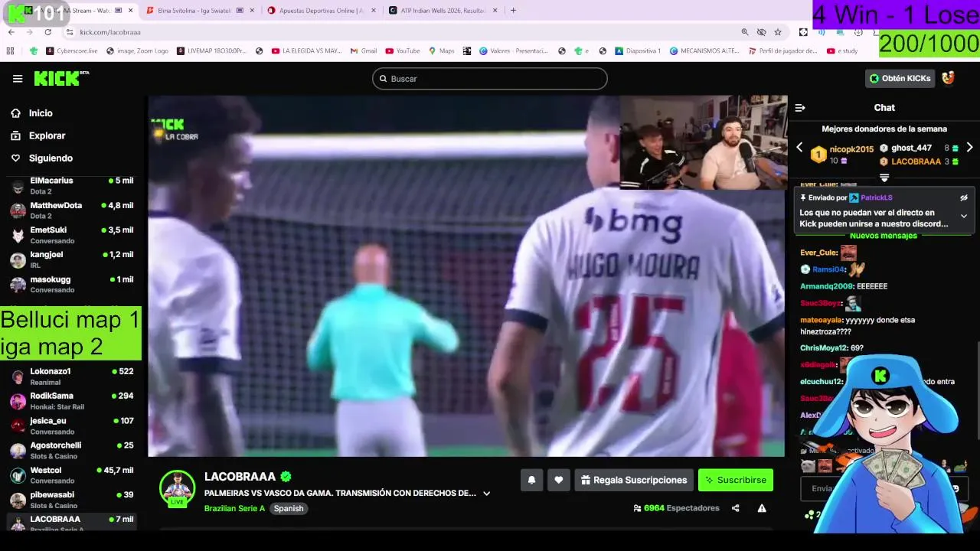This screenshot has width=980, height=551.
Task: Open Ramsi04 chat username
Action: coord(827,269)
